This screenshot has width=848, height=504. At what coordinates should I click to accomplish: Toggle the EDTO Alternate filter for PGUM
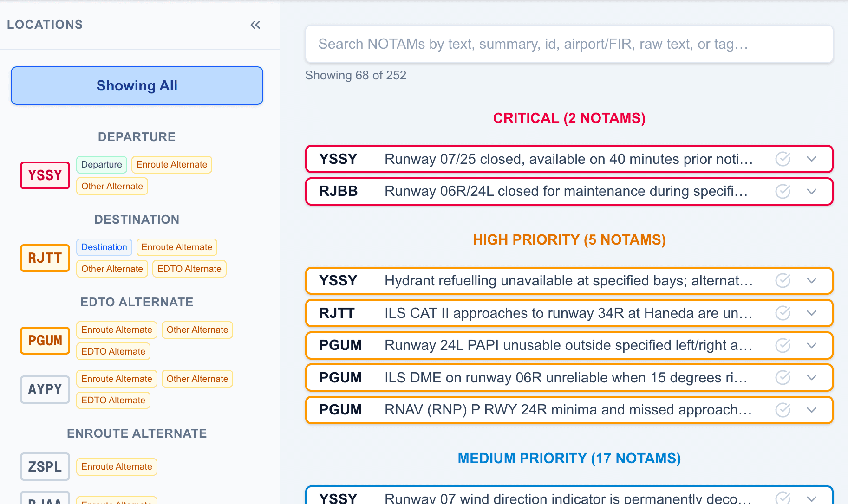pos(113,351)
